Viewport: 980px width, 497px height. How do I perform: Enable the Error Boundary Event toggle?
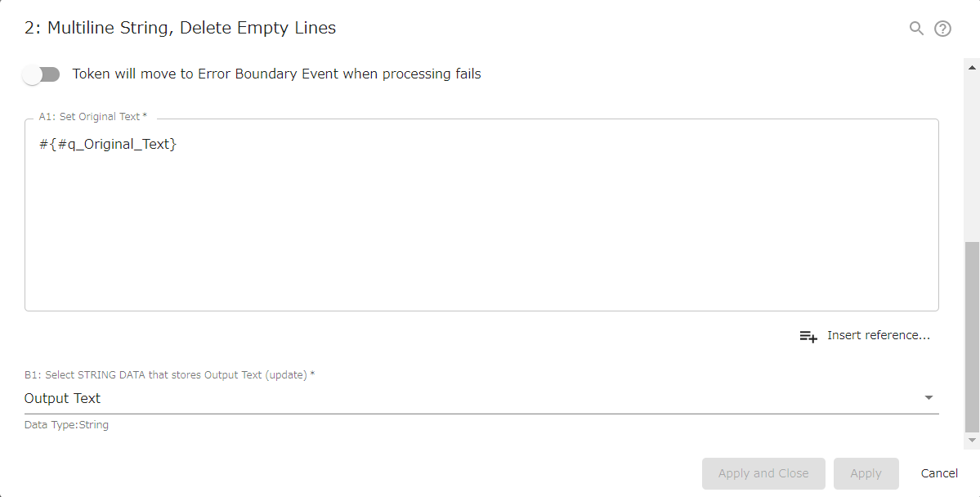pyautogui.click(x=41, y=74)
